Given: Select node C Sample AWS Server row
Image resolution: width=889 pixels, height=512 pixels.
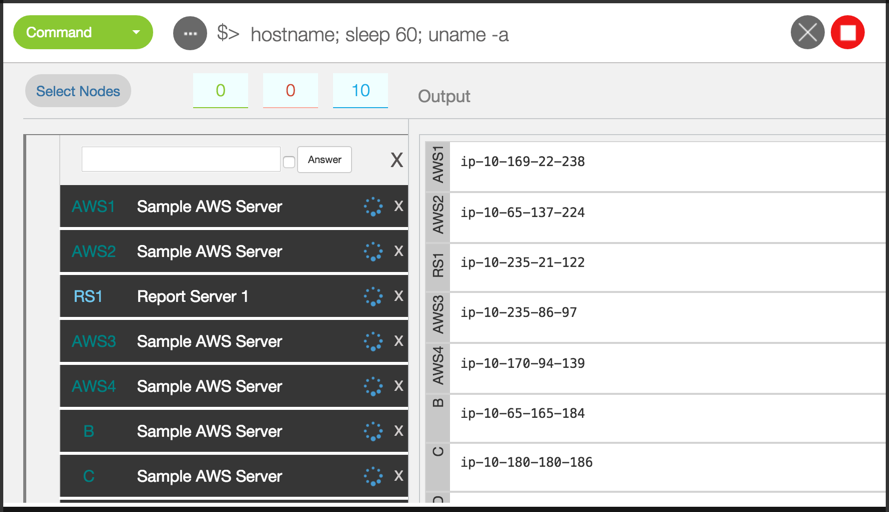Looking at the screenshot, I should [234, 476].
